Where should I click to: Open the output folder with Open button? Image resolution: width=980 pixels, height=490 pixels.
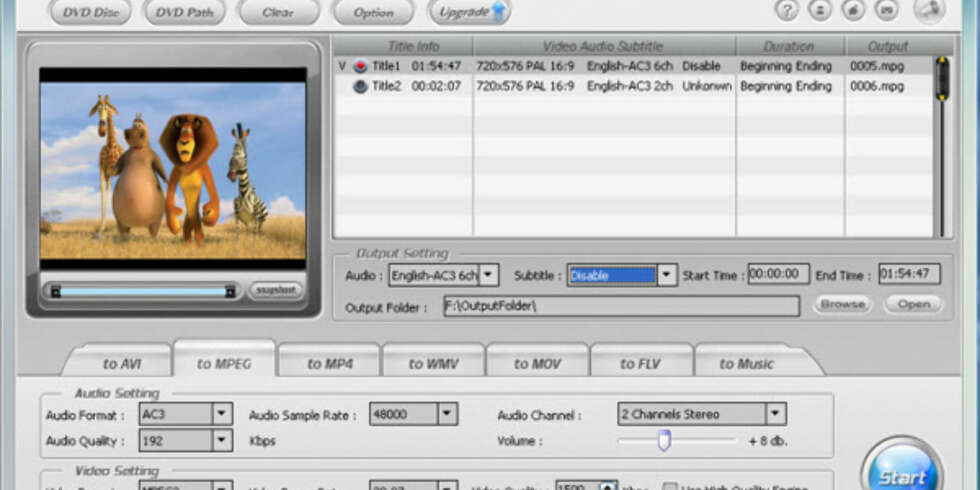click(x=913, y=304)
